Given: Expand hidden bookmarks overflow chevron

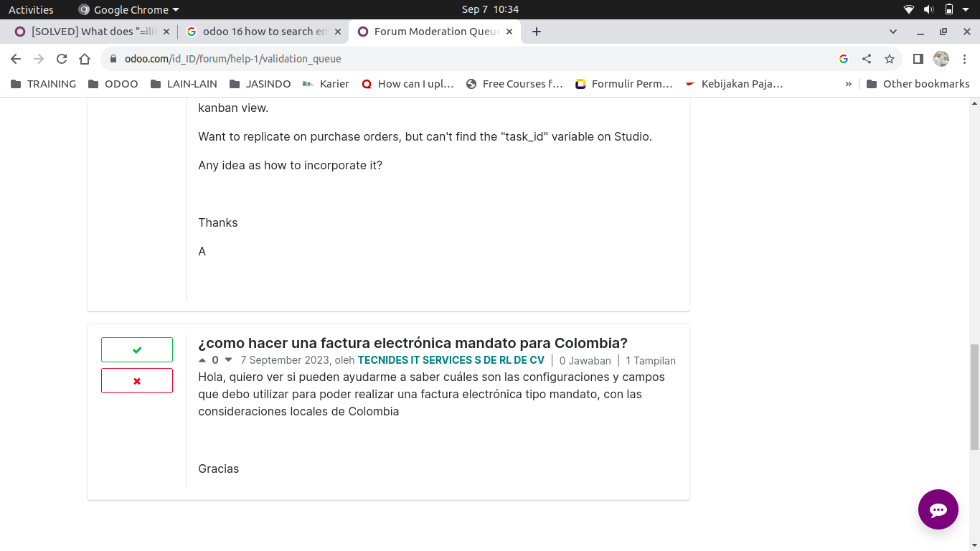Looking at the screenshot, I should [849, 84].
